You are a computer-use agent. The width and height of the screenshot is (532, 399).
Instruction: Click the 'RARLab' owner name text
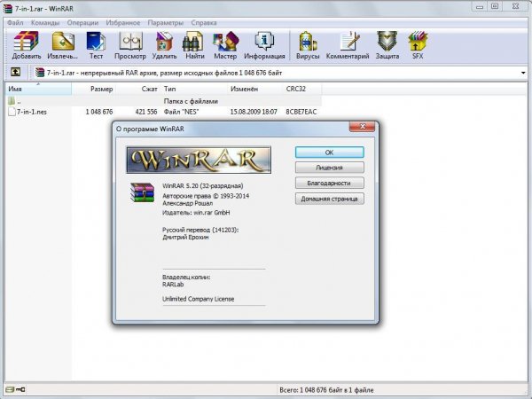click(173, 285)
